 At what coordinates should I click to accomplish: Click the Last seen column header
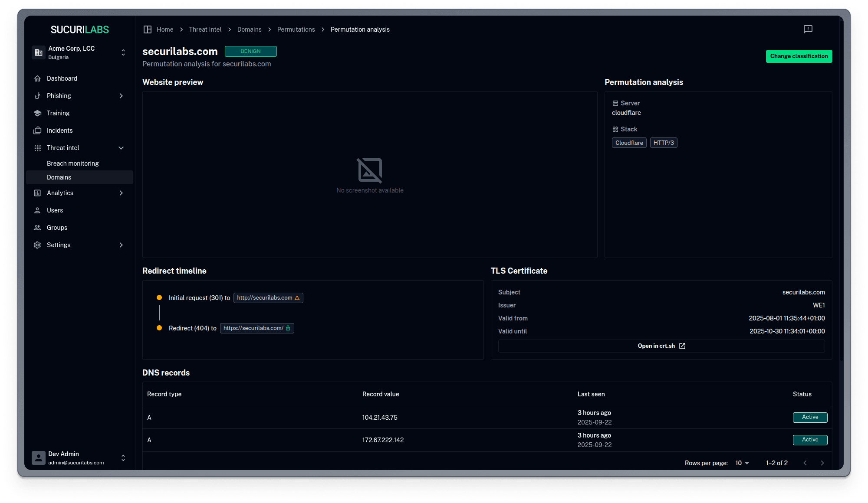[x=591, y=394]
